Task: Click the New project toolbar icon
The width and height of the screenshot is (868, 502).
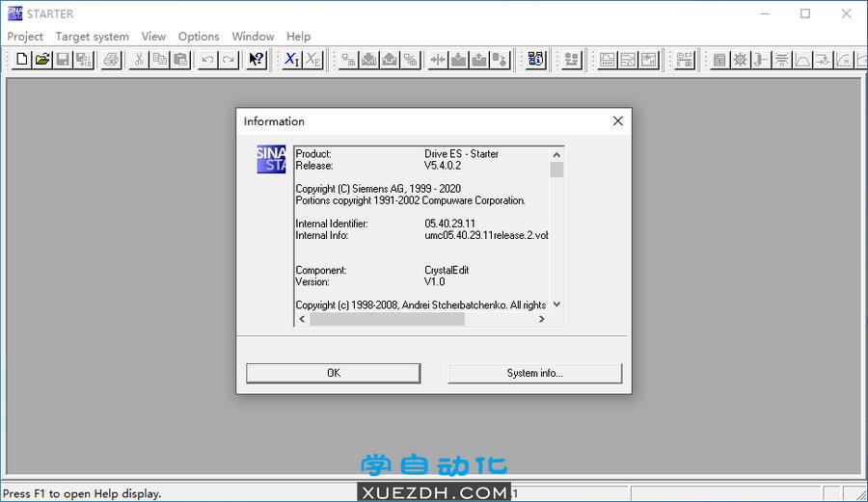Action: click(x=21, y=59)
